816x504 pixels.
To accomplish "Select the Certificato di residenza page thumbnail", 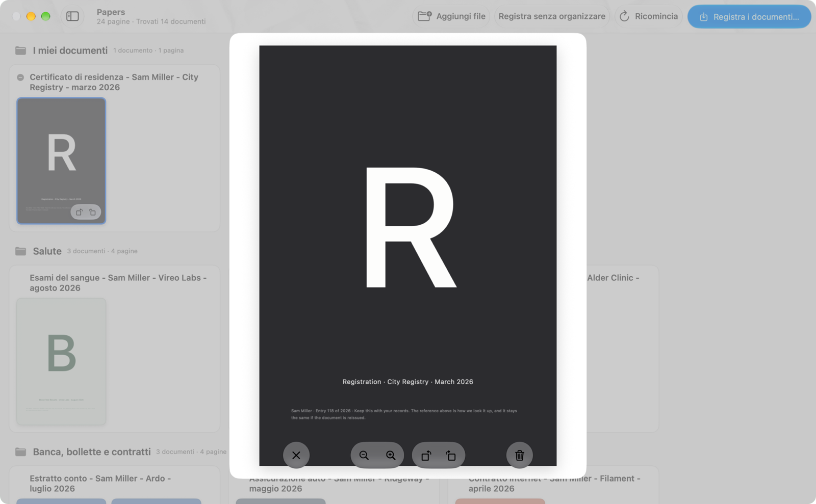I will coord(61,161).
